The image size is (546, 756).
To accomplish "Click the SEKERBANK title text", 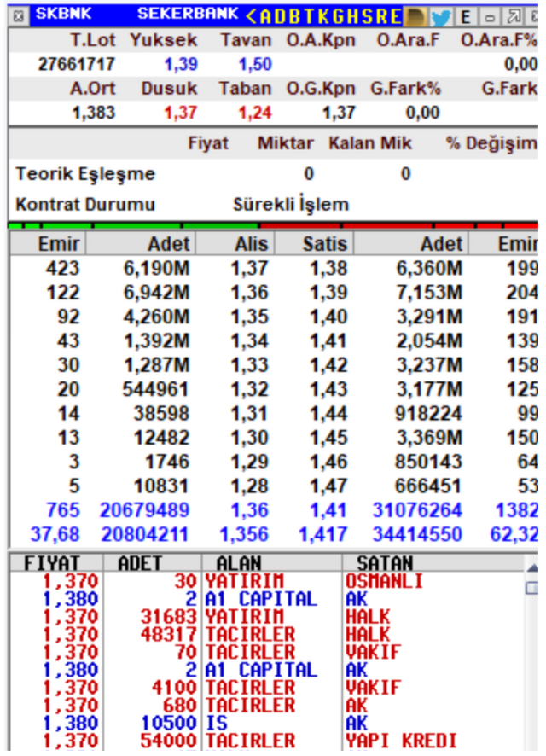I will click(188, 13).
